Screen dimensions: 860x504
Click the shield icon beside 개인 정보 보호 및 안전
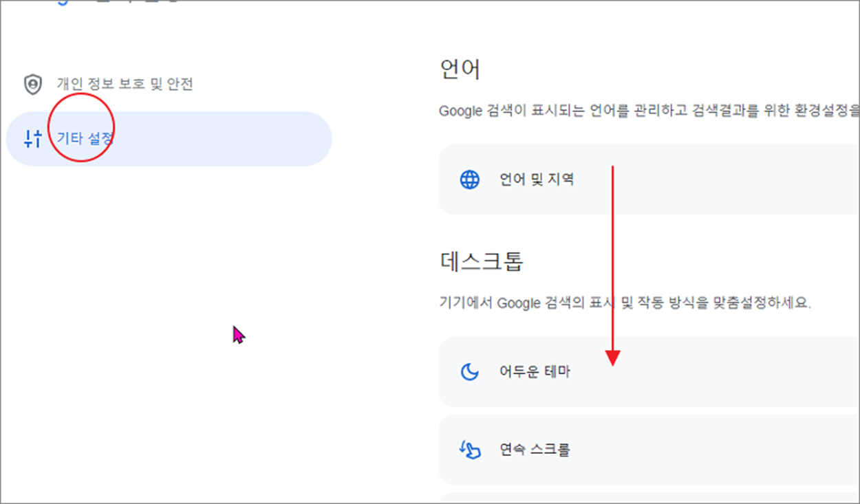coord(32,84)
